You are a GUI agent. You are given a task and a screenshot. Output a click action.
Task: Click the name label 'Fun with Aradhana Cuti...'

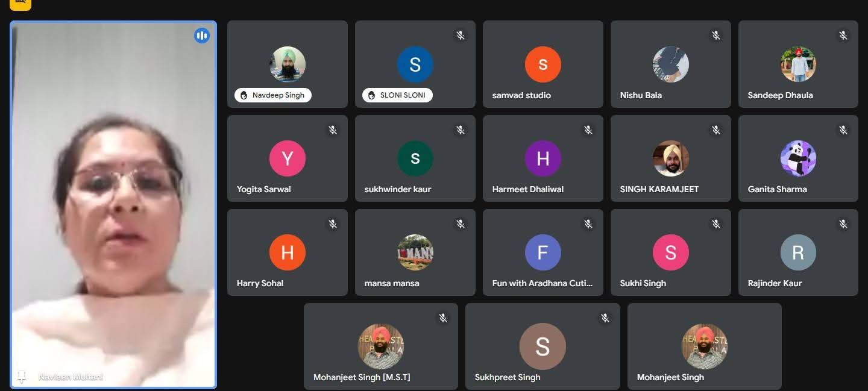pyautogui.click(x=542, y=283)
